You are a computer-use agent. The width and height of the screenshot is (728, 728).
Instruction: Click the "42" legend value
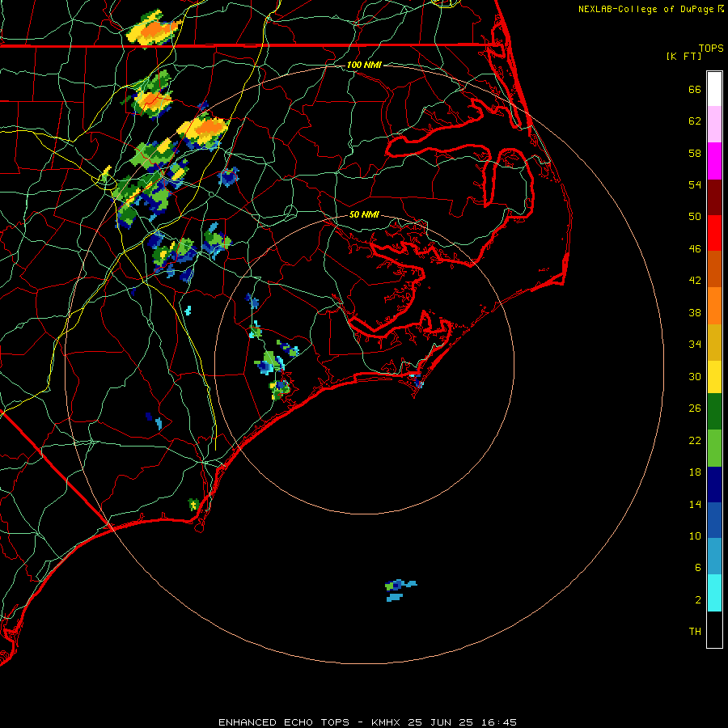click(695, 281)
